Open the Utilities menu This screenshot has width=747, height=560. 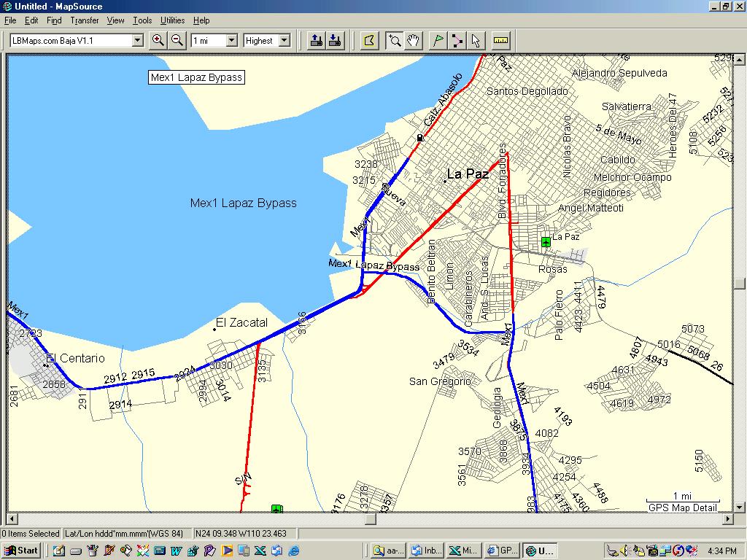172,20
